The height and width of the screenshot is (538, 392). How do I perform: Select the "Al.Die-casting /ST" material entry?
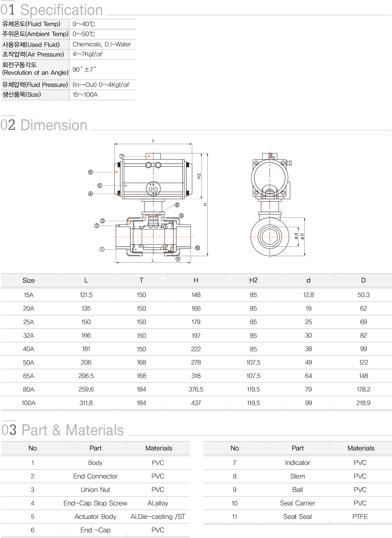pyautogui.click(x=158, y=517)
